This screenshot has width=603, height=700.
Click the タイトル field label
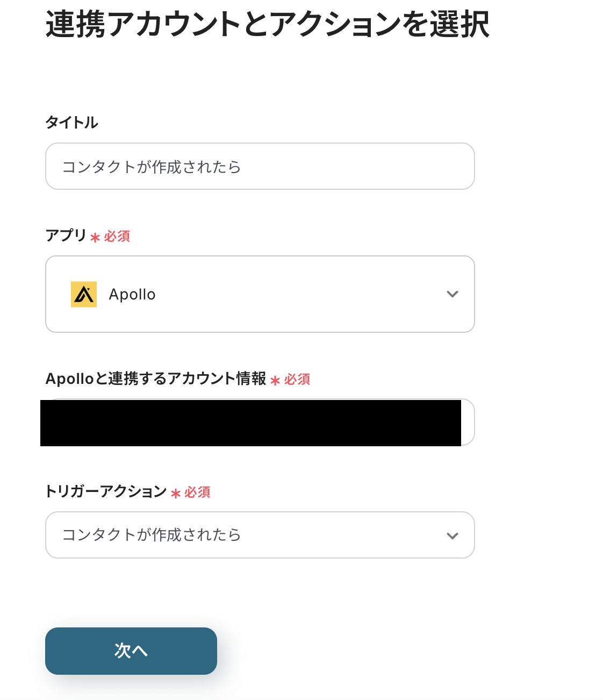[x=71, y=123]
